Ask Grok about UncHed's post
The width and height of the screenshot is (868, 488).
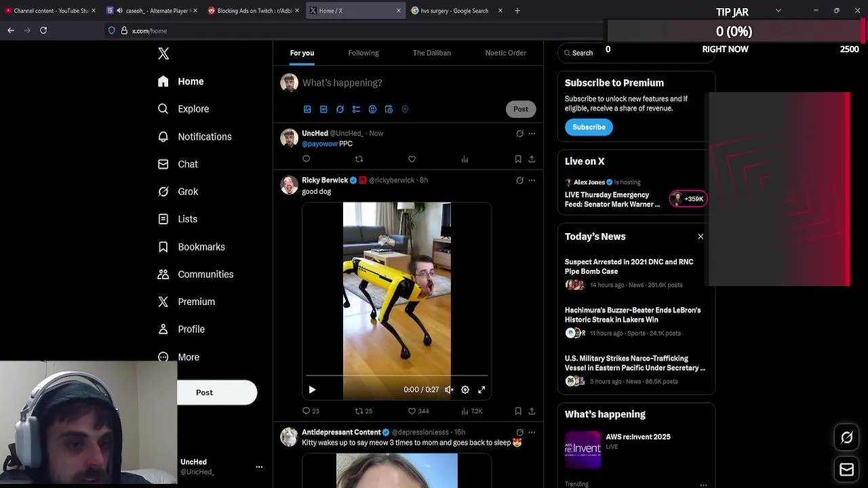click(519, 134)
